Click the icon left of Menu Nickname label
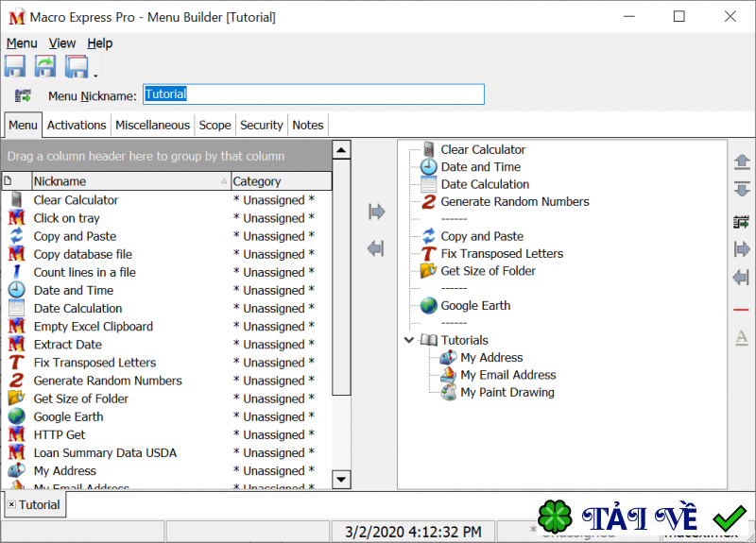The width and height of the screenshot is (756, 543). click(x=23, y=95)
